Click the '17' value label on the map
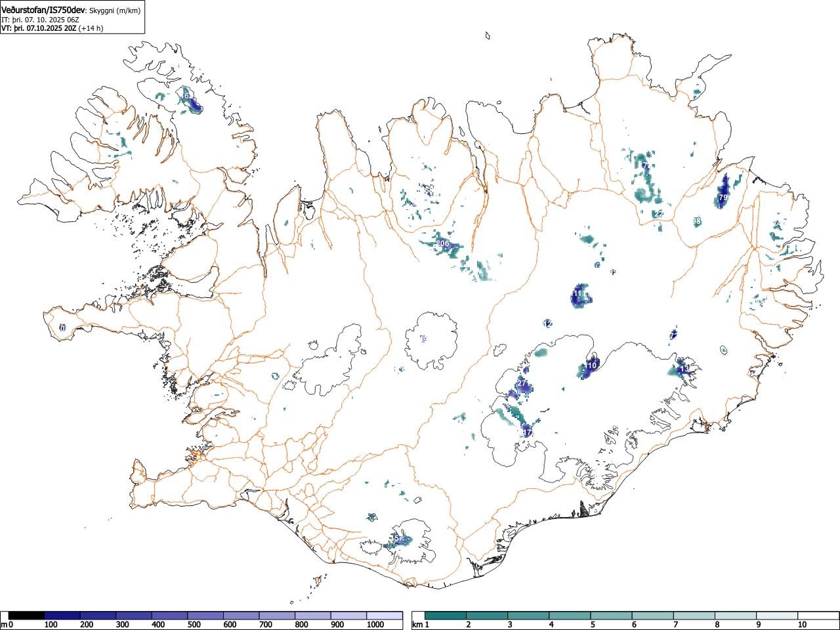840x630 pixels. 527,432
